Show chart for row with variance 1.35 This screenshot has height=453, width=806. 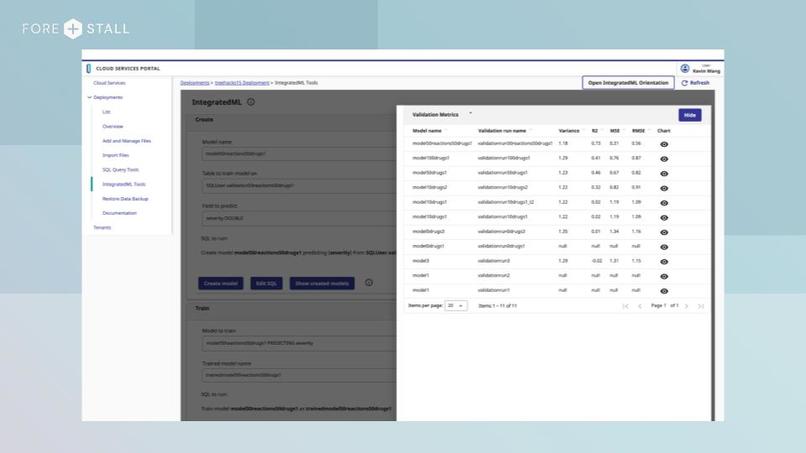pos(664,232)
